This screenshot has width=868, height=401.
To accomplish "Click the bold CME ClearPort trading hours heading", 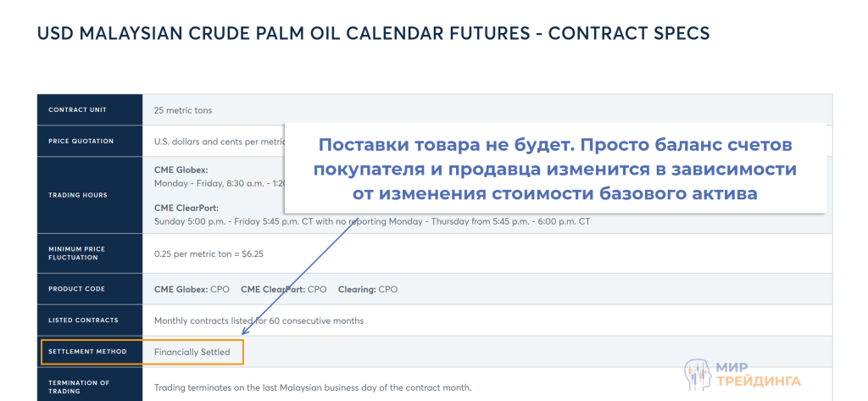I will point(187,208).
